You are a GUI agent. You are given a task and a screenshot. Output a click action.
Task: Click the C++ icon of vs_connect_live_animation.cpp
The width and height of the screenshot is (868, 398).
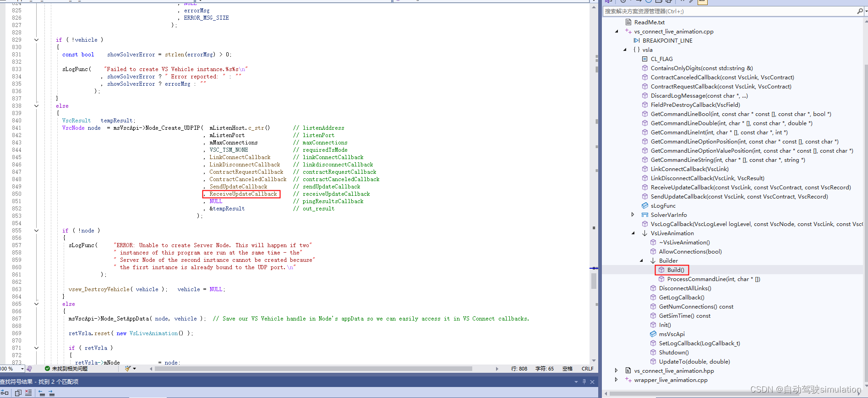point(628,31)
